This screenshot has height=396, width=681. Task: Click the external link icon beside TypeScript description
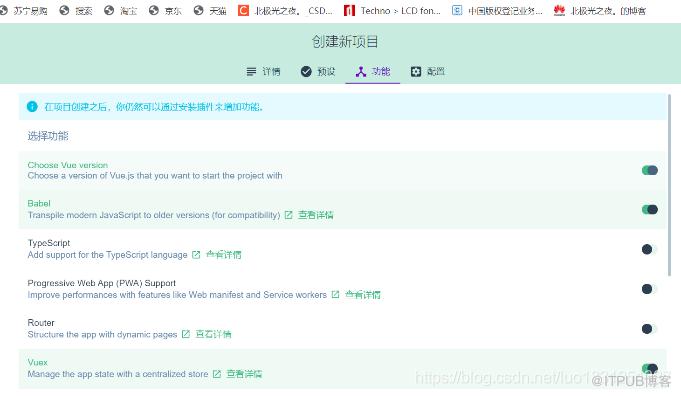(196, 255)
